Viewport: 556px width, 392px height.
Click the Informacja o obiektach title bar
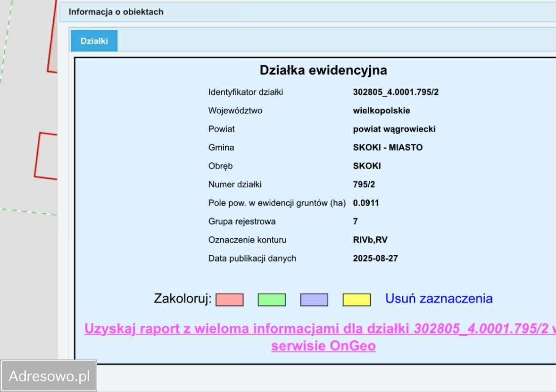116,12
